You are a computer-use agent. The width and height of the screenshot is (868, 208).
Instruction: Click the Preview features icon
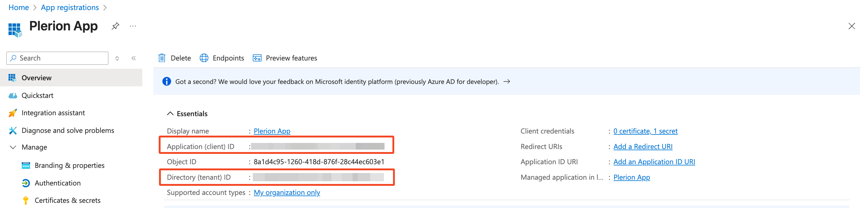(x=257, y=58)
